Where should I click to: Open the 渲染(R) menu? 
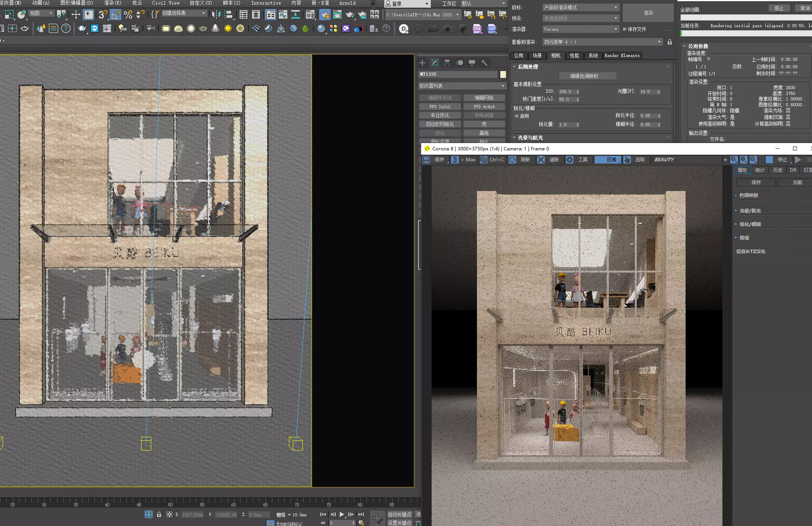[112, 3]
